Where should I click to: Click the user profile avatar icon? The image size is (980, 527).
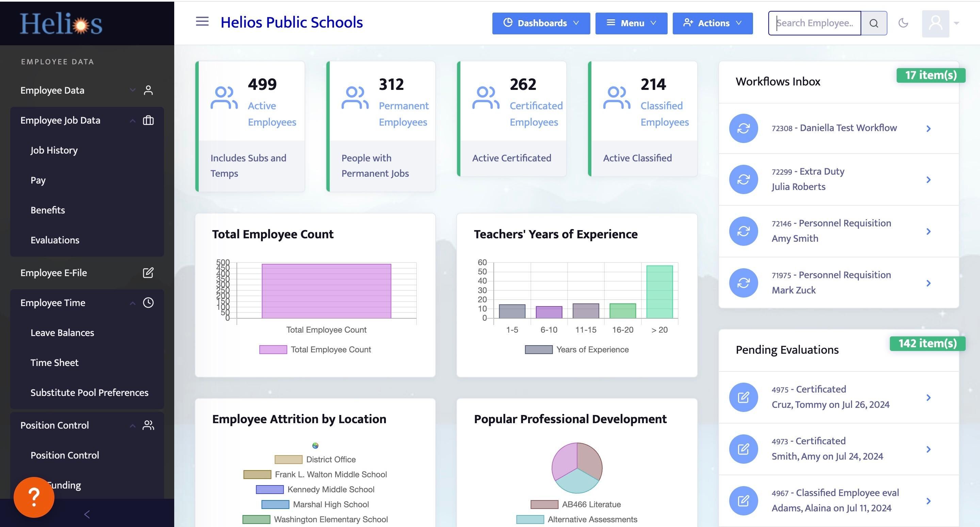(x=935, y=23)
